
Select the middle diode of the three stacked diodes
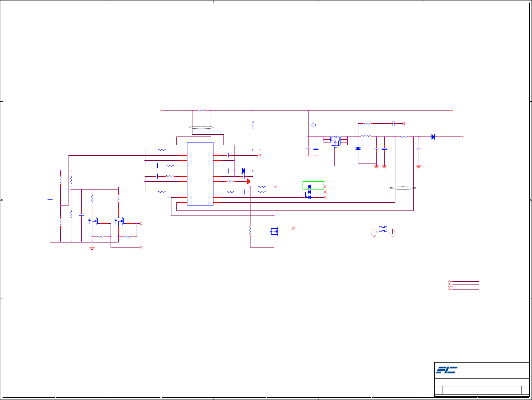(x=309, y=192)
